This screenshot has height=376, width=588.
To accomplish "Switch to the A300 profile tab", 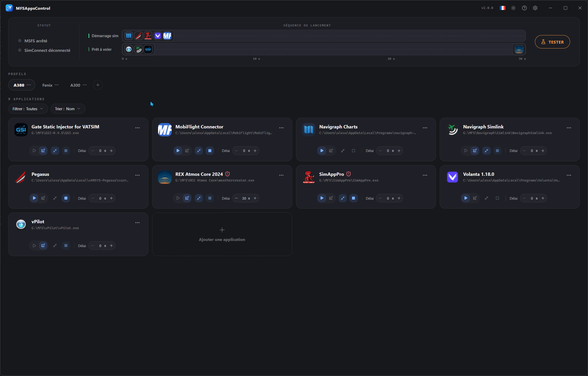I will (x=75, y=85).
